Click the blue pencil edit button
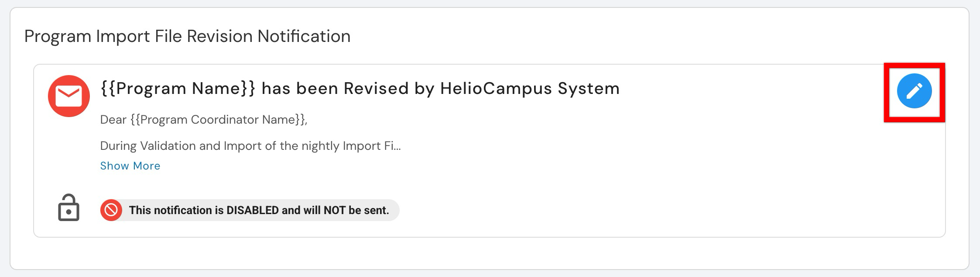980x277 pixels. [x=914, y=91]
